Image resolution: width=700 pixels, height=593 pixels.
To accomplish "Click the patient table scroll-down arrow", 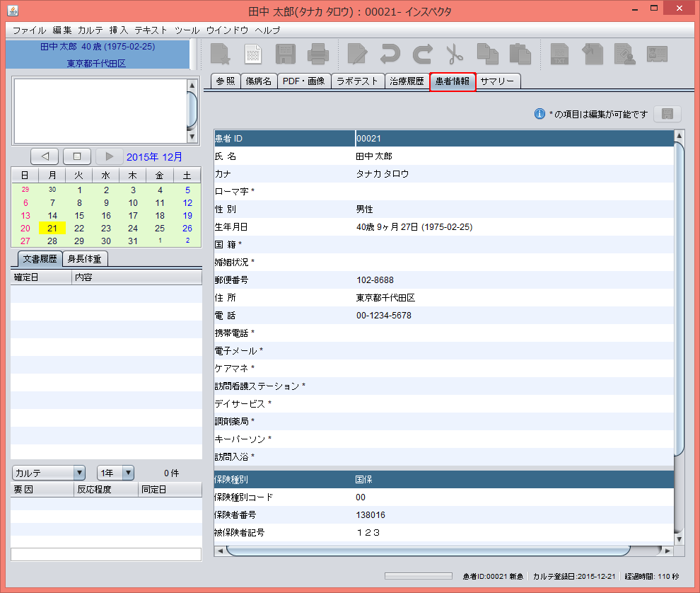I will (x=679, y=538).
